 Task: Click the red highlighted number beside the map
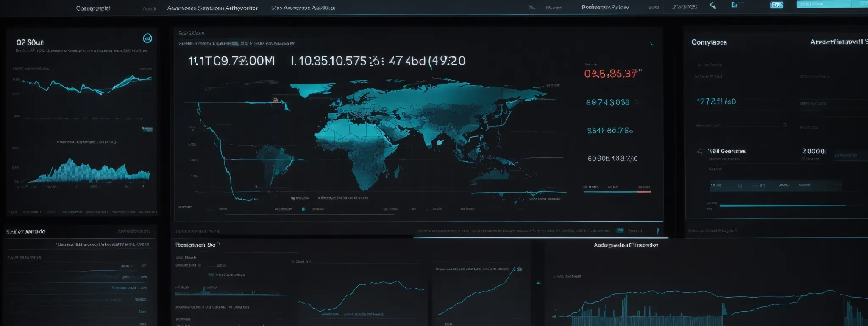tap(611, 74)
